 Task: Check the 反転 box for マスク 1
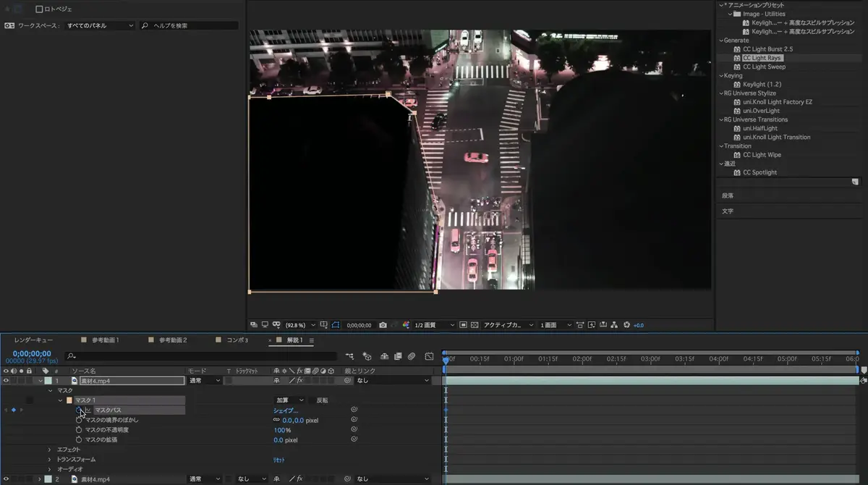[312, 400]
